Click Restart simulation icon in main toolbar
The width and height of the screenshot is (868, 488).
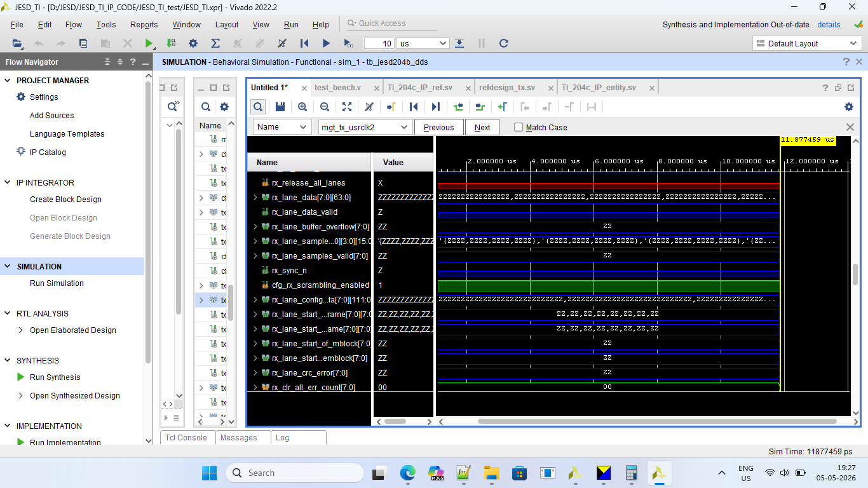304,43
